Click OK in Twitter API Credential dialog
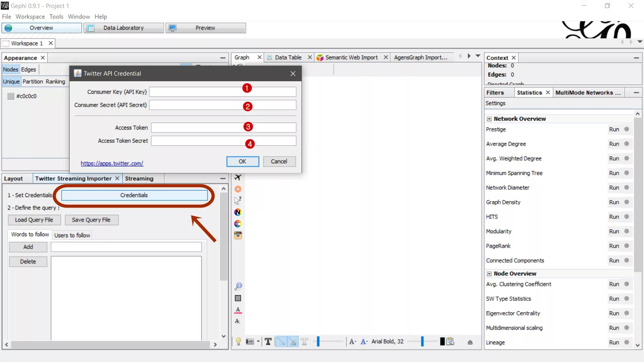Viewport: 644px width, 362px height. [242, 161]
